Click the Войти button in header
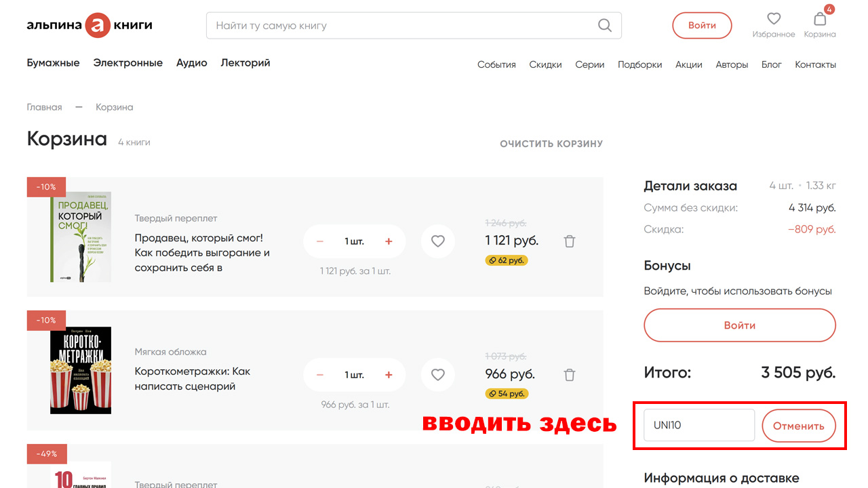This screenshot has width=868, height=488. [702, 26]
